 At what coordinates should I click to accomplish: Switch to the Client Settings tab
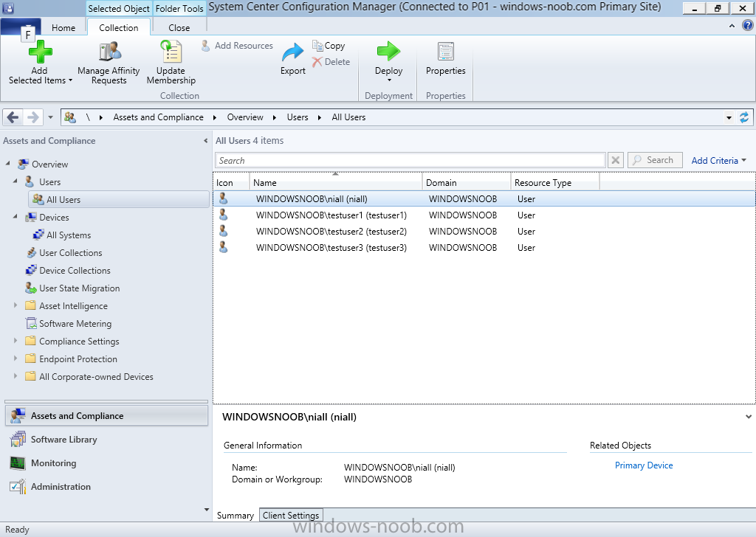point(291,516)
